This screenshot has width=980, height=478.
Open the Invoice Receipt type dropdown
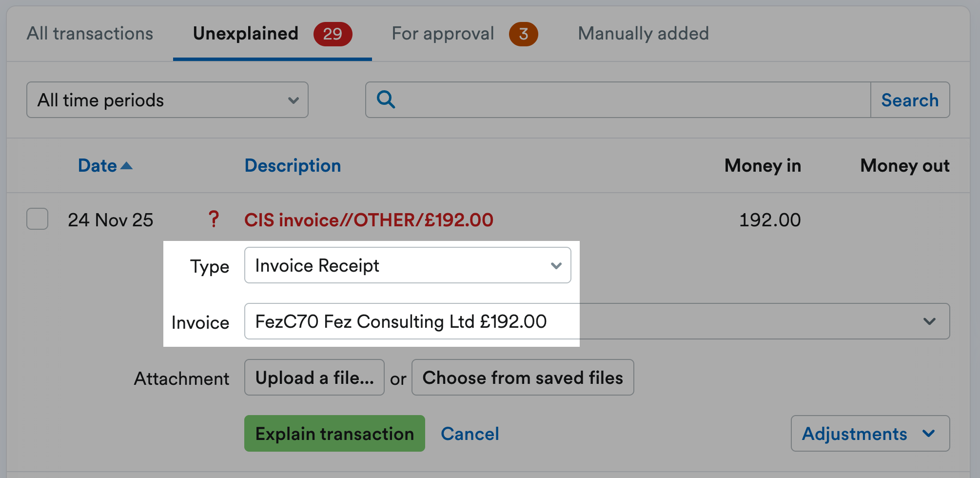click(x=408, y=265)
